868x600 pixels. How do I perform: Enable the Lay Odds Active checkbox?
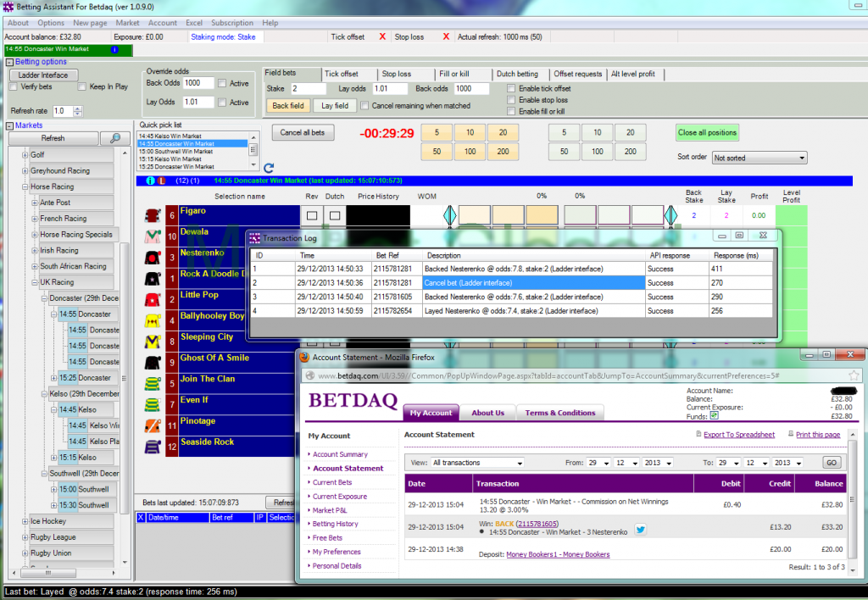[x=222, y=103]
